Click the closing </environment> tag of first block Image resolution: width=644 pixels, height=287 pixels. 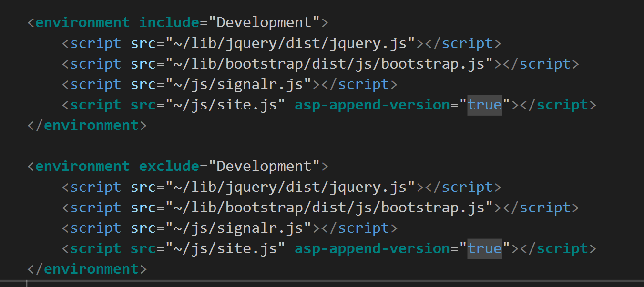pos(86,125)
